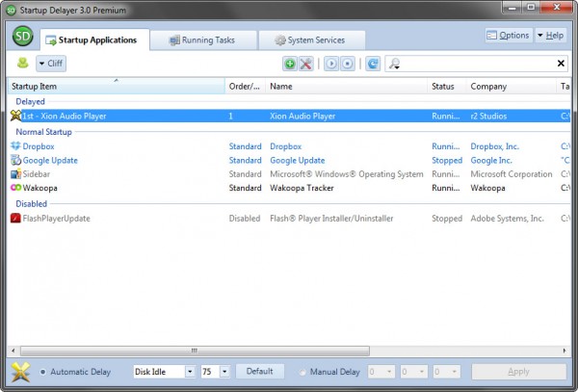The height and width of the screenshot is (392, 578).
Task: Switch to the Running Tasks tab
Action: [x=203, y=39]
